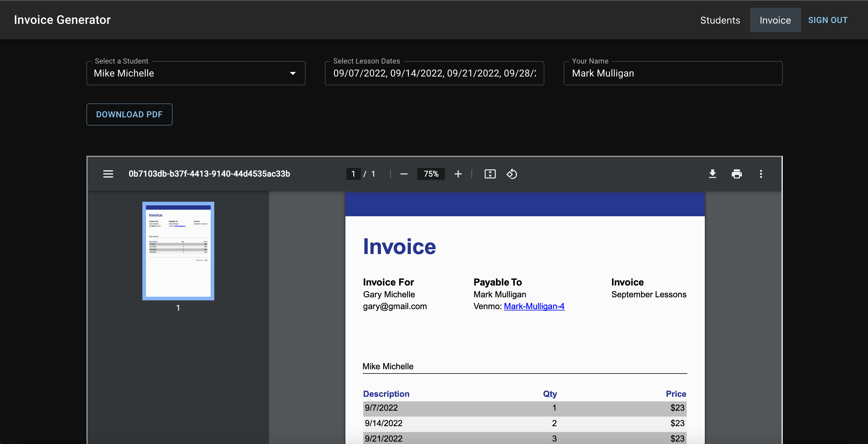868x444 pixels.
Task: Select the Invoice tab in header
Action: 775,20
